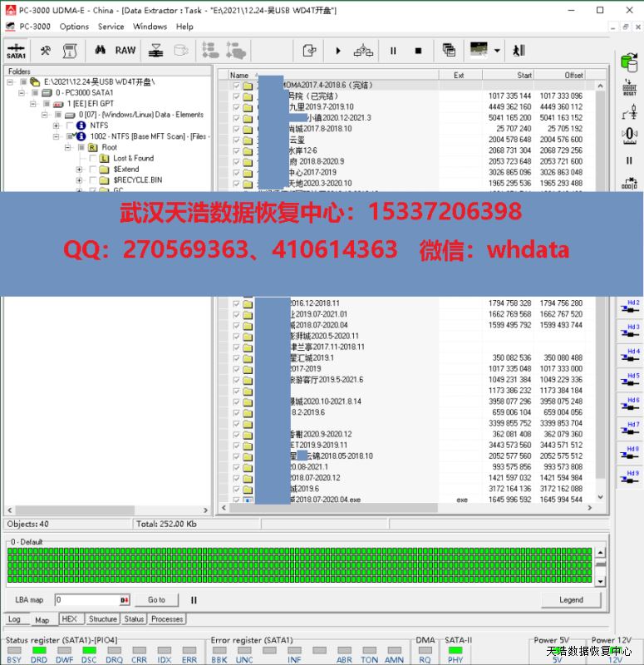Toggle the top-level NTFS partition checkbox
Viewport: 644px width, 665px height.
(69, 126)
